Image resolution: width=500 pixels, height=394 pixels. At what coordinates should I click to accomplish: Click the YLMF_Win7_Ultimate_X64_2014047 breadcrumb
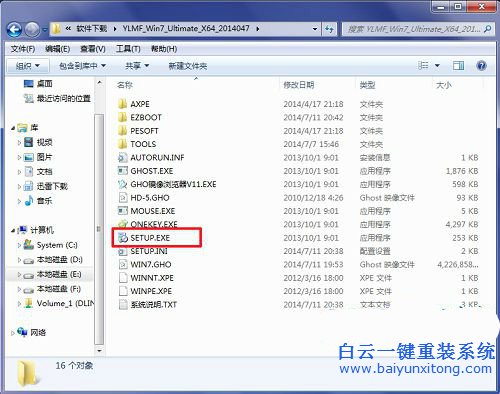click(x=186, y=29)
